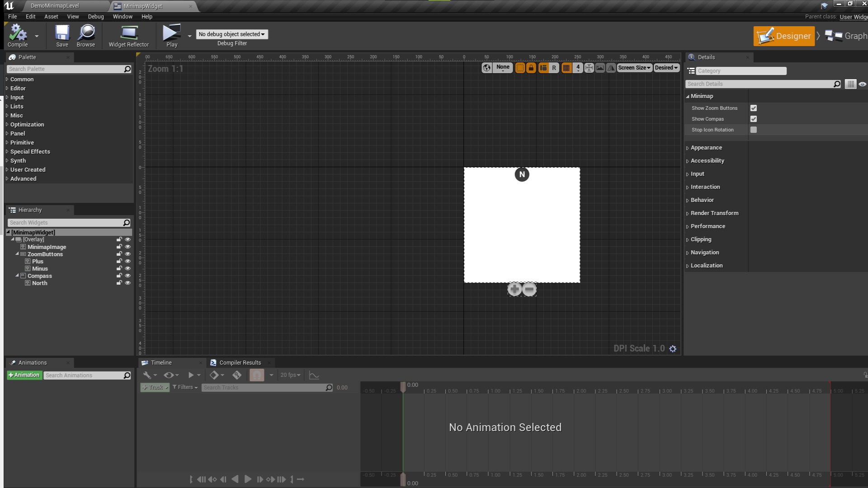Click the curve editor icon near 20 fps
Screen dimensions: 868x488
point(314,375)
